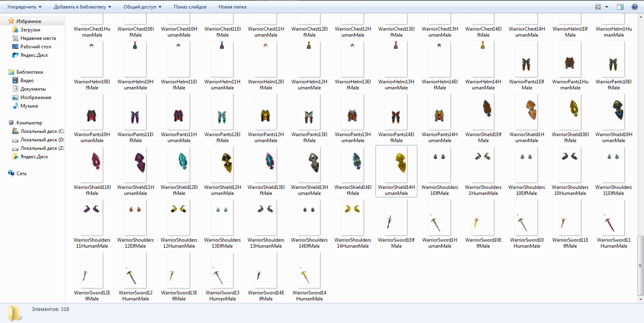Click the vertical scrollbar down arrow
Screen dimensions: 644x323
tap(640, 300)
